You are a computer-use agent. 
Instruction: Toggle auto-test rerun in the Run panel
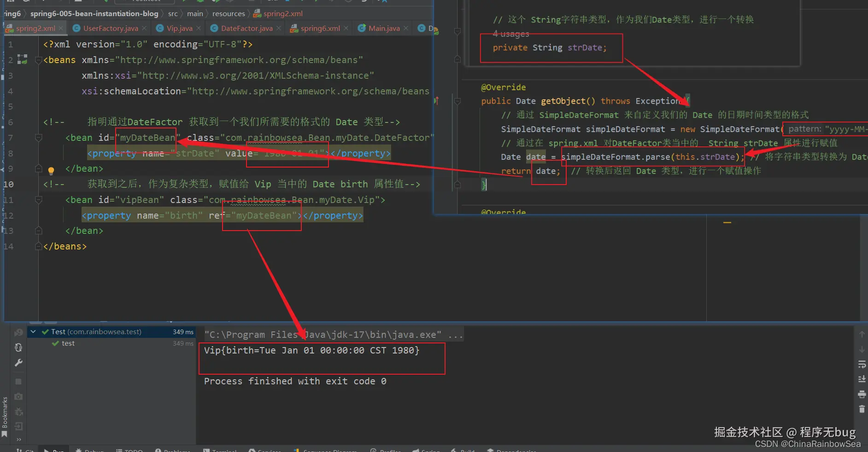click(x=18, y=348)
